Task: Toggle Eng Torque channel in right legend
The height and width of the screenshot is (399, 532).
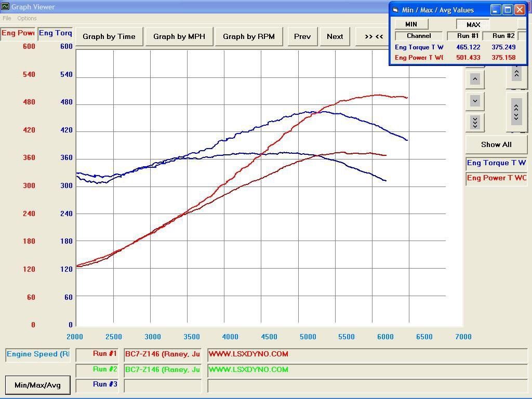Action: coord(496,163)
